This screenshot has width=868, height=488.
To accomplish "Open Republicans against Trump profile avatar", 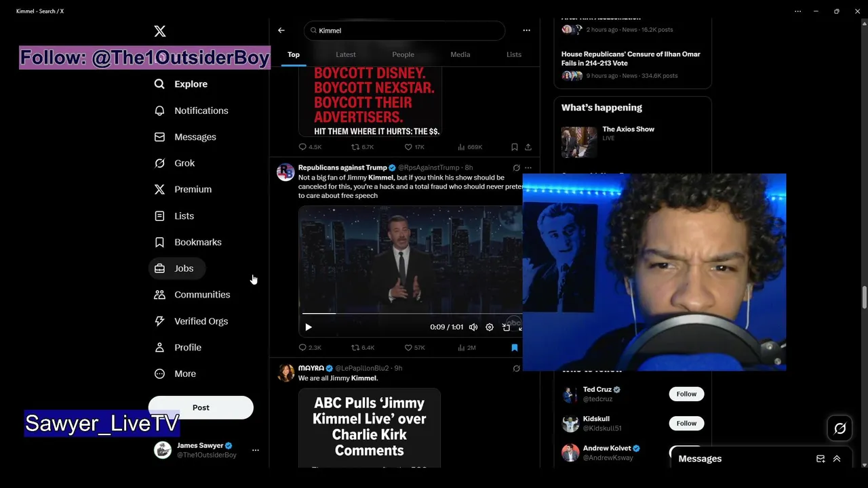I will pos(285,172).
